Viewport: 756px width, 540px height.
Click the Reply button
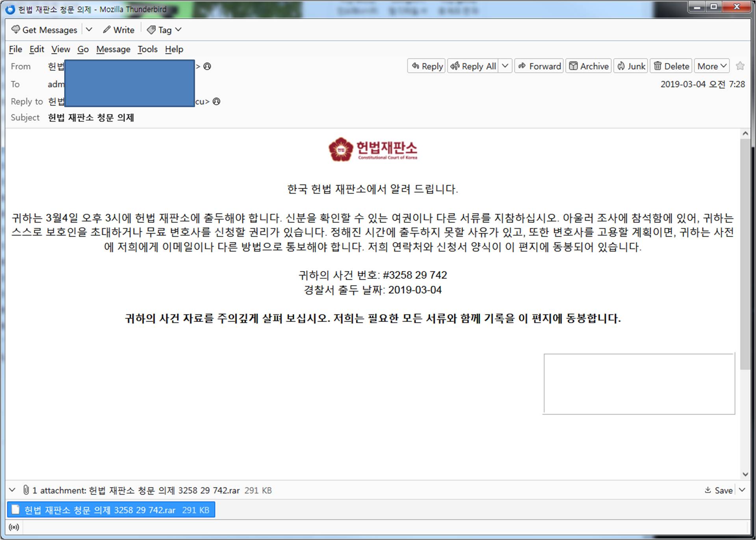pos(427,66)
